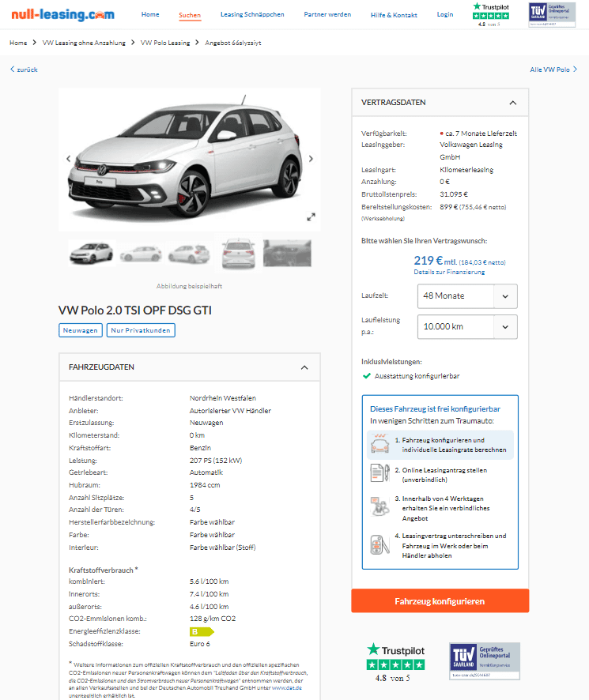589x700 pixels.
Task: Click 'ca. 7 Monate Lieferzeit' text
Action: 481,134
